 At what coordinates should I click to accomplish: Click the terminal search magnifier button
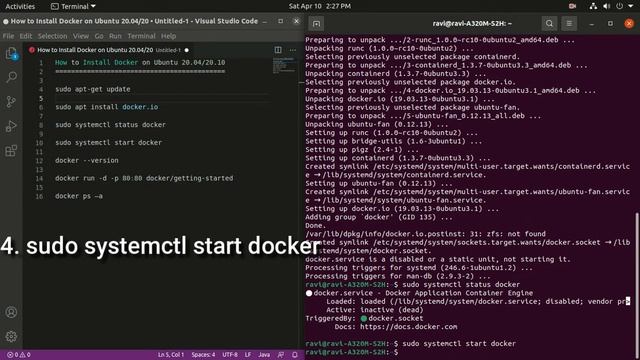[x=549, y=24]
